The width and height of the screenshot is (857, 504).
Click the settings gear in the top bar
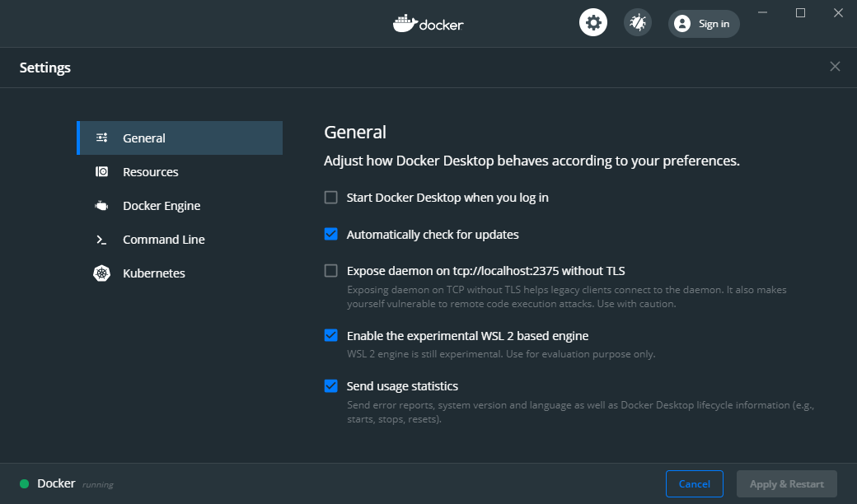[x=593, y=22]
